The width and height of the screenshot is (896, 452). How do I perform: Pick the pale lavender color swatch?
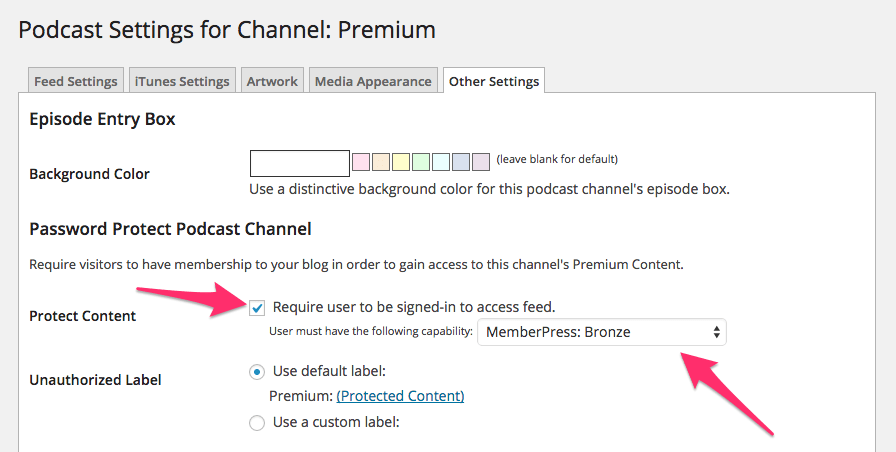(481, 162)
